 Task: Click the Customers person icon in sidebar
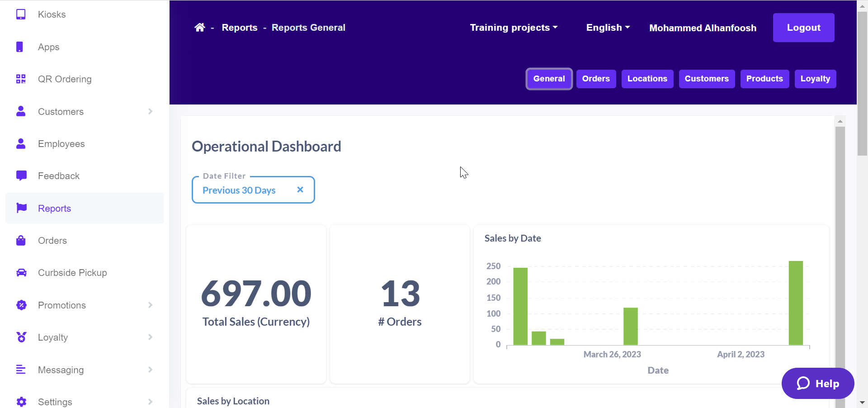coord(21,111)
